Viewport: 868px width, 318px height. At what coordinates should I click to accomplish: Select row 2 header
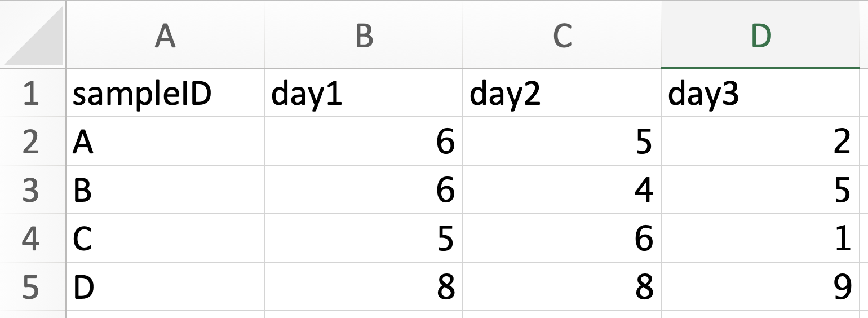click(x=32, y=143)
